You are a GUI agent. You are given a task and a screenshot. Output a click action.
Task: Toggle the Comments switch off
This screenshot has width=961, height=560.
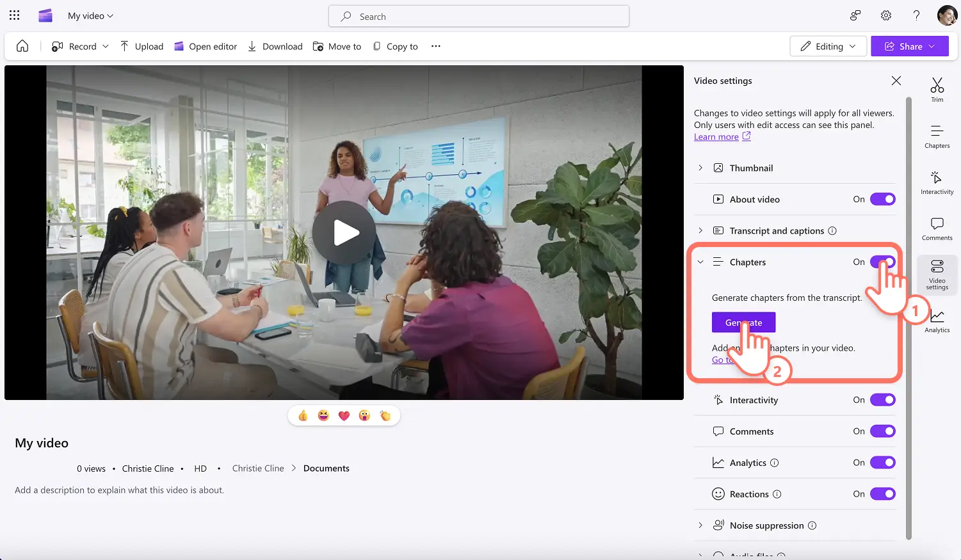(883, 431)
